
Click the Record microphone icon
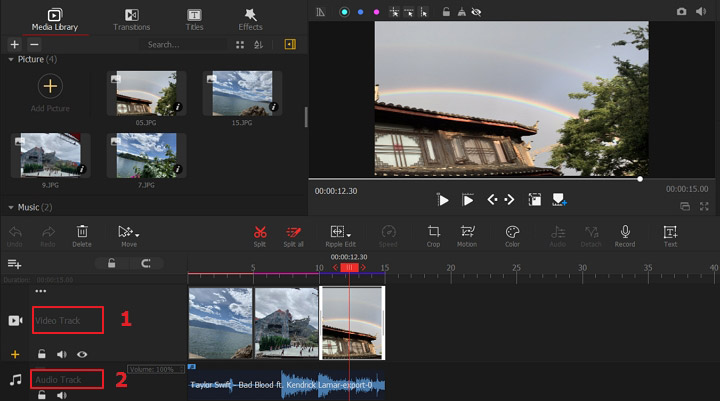point(625,232)
